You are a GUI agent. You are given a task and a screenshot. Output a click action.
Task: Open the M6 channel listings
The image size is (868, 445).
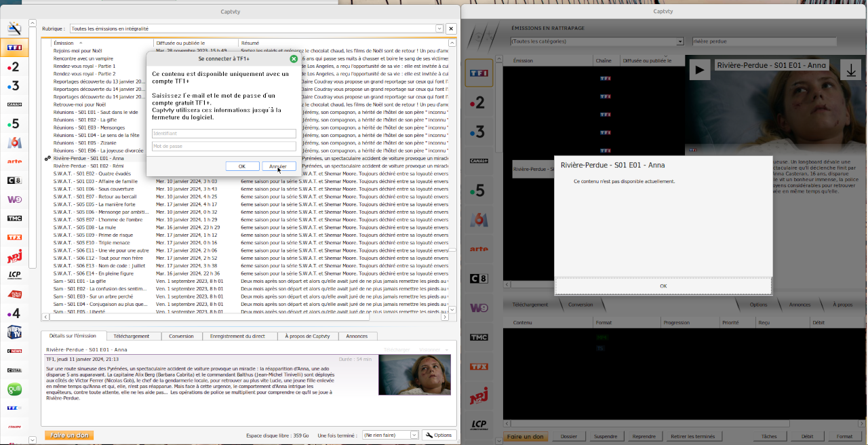(14, 143)
